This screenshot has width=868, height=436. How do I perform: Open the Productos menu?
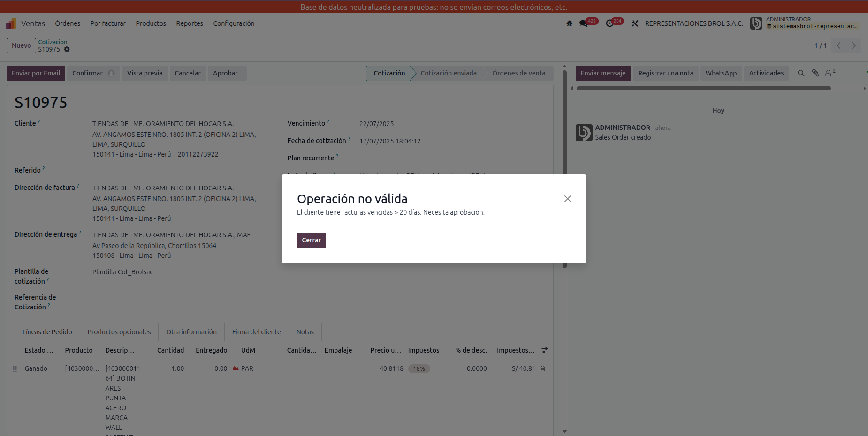point(151,23)
